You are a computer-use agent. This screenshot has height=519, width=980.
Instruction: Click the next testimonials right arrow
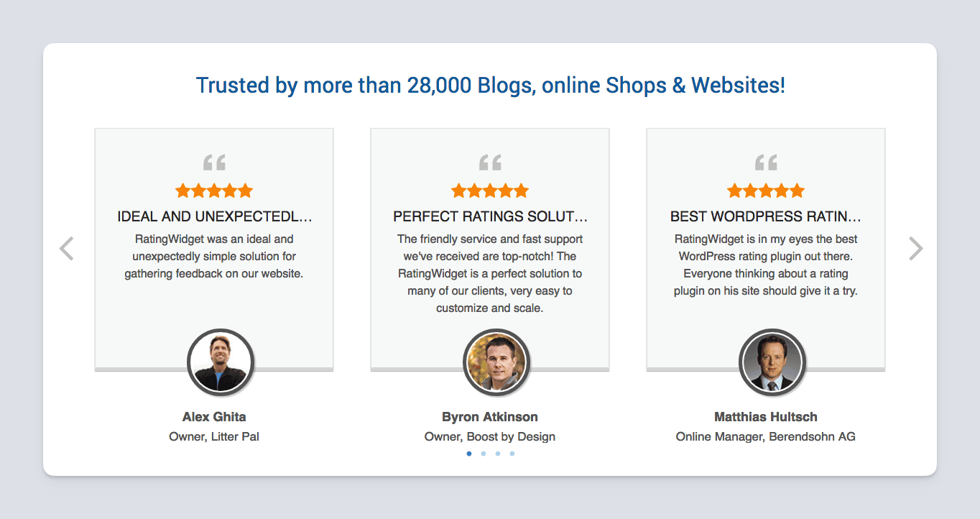point(915,249)
